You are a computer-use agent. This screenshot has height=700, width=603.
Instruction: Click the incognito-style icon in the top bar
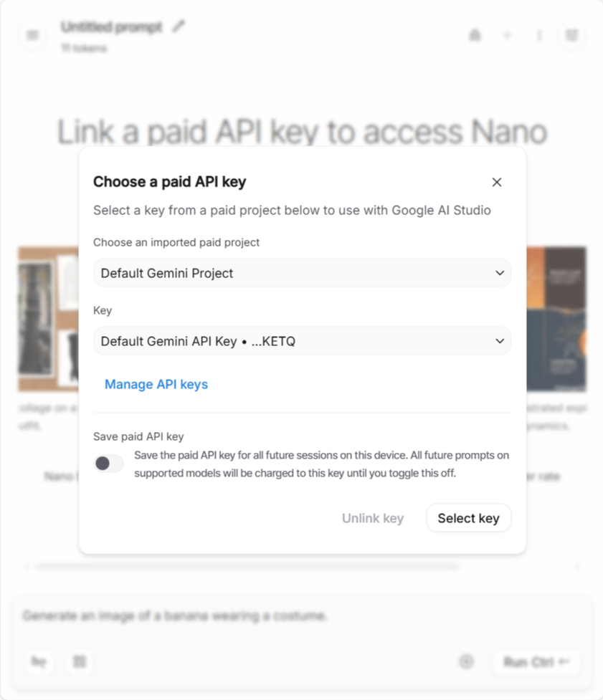475,35
